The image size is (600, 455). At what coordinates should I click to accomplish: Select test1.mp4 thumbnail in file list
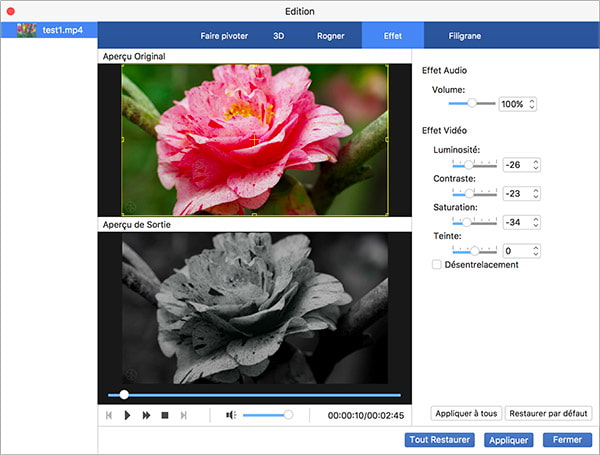pos(26,30)
